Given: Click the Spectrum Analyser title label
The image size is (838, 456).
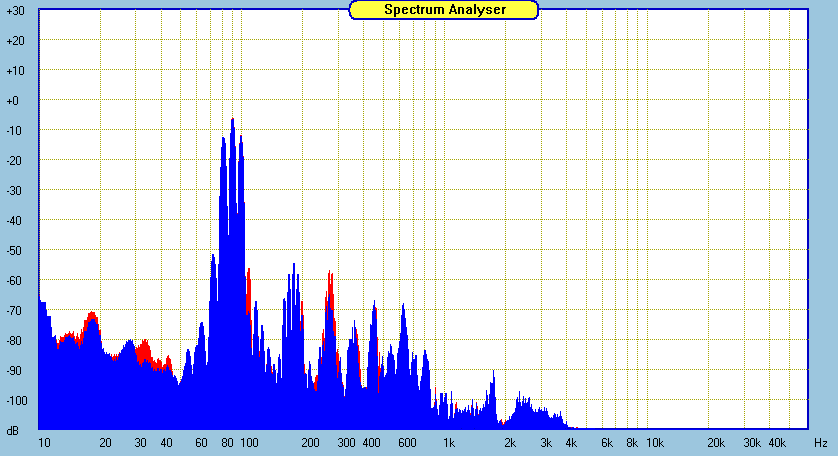Looking at the screenshot, I should [444, 10].
